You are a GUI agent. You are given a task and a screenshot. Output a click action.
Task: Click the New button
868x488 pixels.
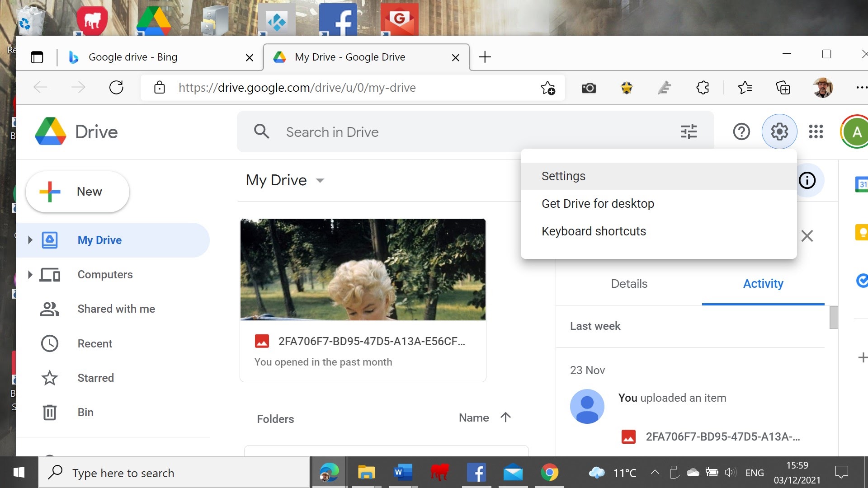tap(78, 192)
